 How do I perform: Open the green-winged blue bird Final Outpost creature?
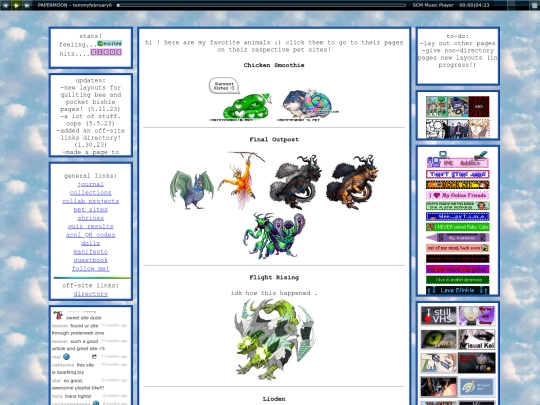pos(191,189)
